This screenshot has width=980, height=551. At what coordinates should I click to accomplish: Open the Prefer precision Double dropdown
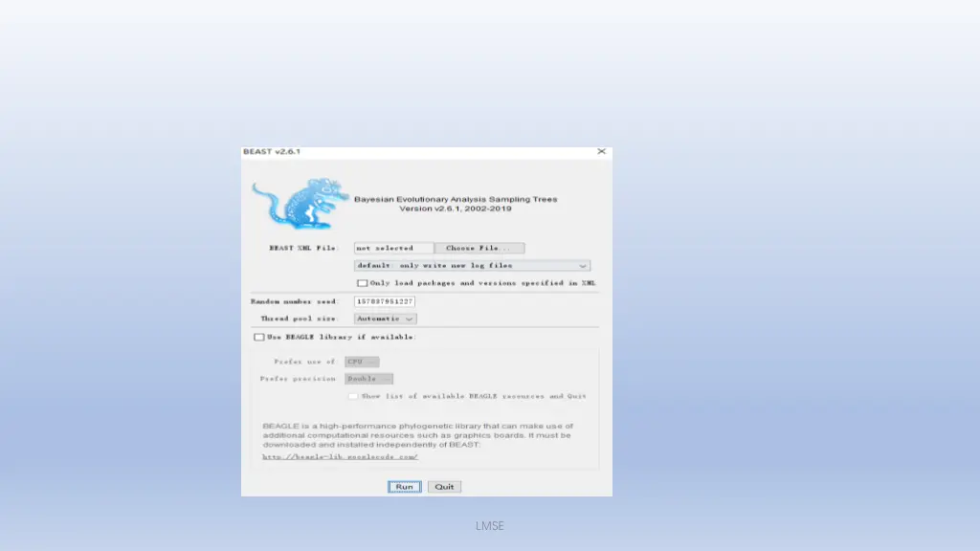(368, 379)
